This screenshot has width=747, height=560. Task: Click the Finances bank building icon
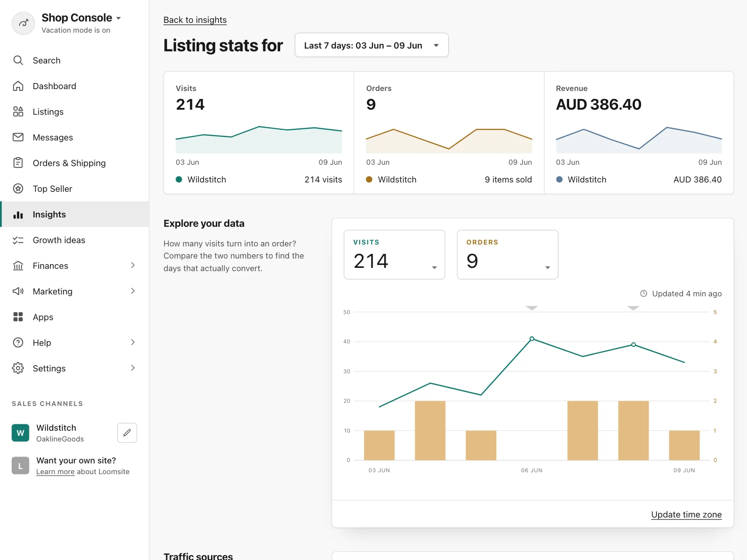[x=18, y=266]
